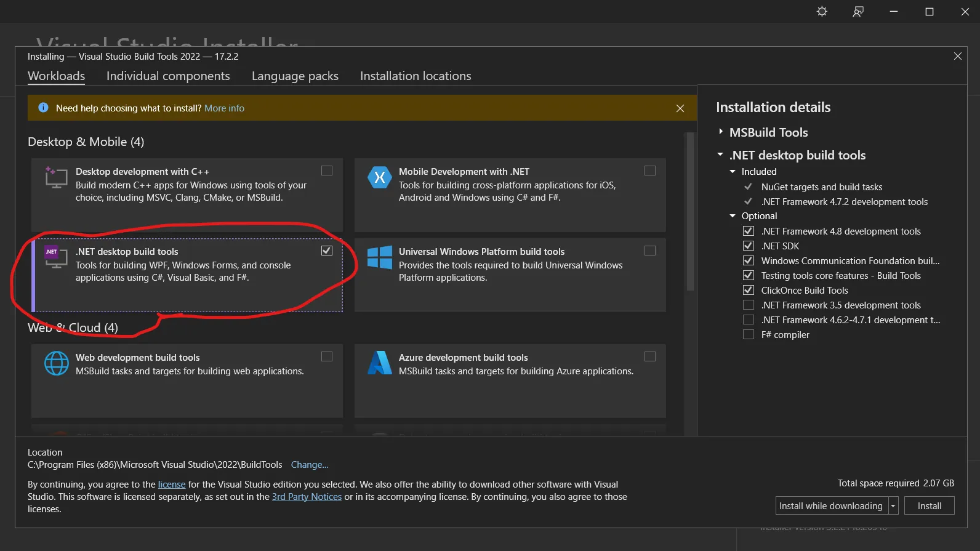Click the Azure development build tools icon
The height and width of the screenshot is (551, 980).
[x=379, y=363]
